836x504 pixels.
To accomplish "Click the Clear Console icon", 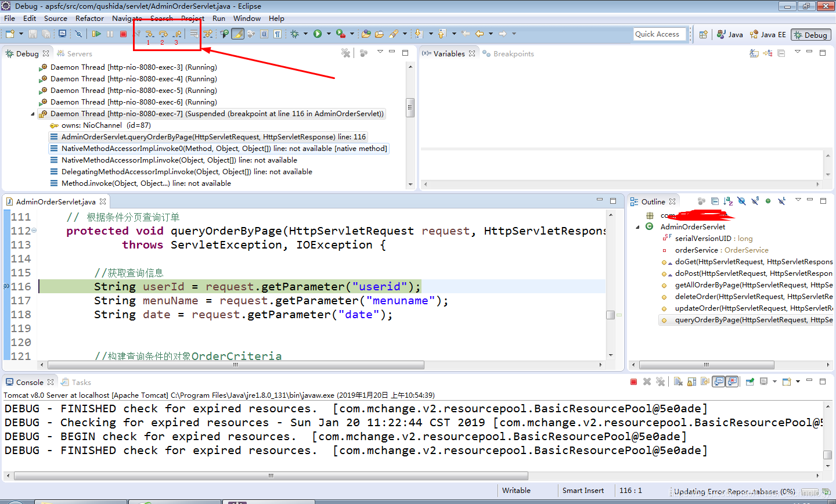I will point(678,381).
